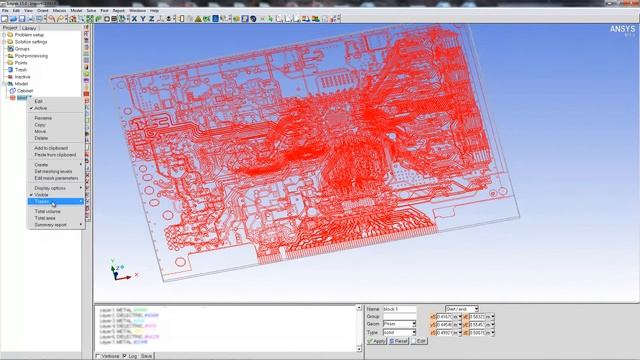This screenshot has height=360, width=640.
Task: Open the Post menu
Action: (x=104, y=11)
